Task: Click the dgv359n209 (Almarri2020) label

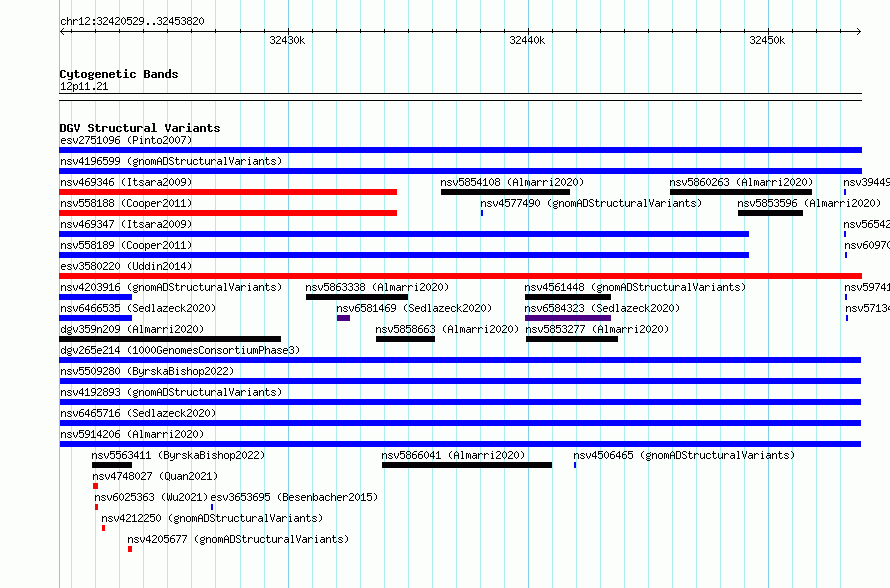Action: 132,329
